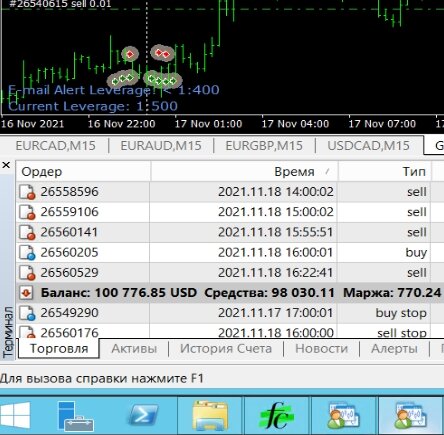Click order number 26558596

69,192
